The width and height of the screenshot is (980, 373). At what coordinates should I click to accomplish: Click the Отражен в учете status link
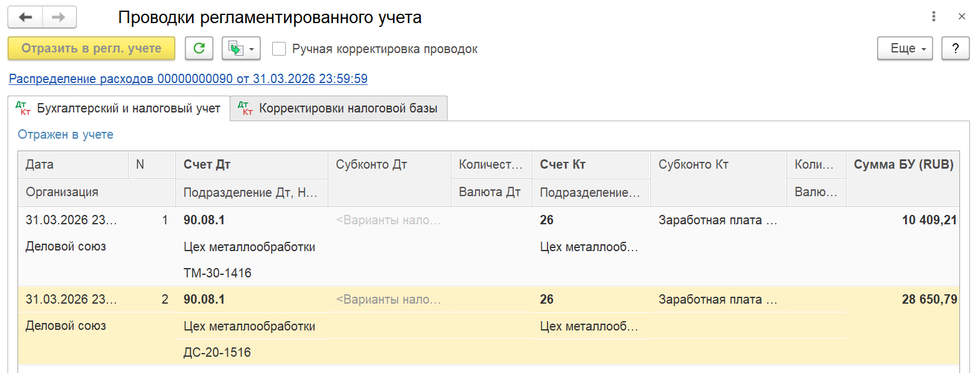66,134
